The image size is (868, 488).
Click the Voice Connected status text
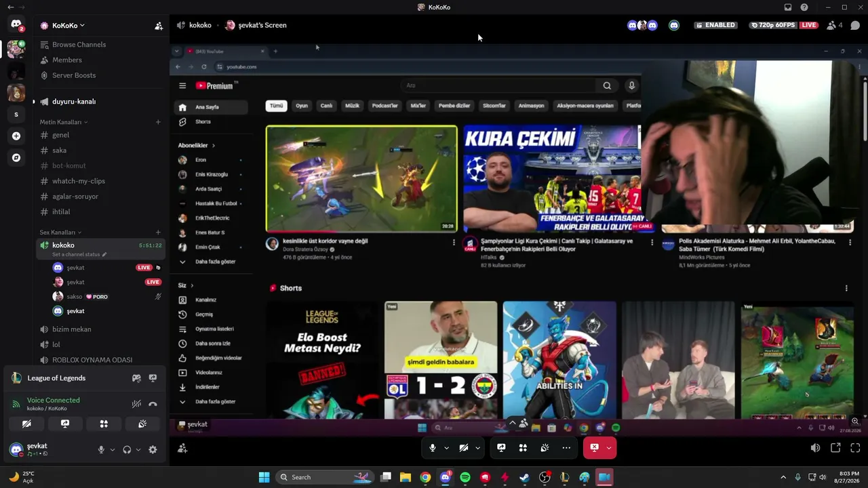click(x=54, y=401)
